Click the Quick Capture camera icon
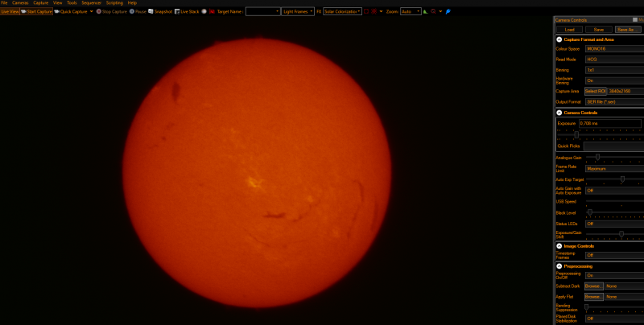Image resolution: width=644 pixels, height=325 pixels. pyautogui.click(x=56, y=11)
